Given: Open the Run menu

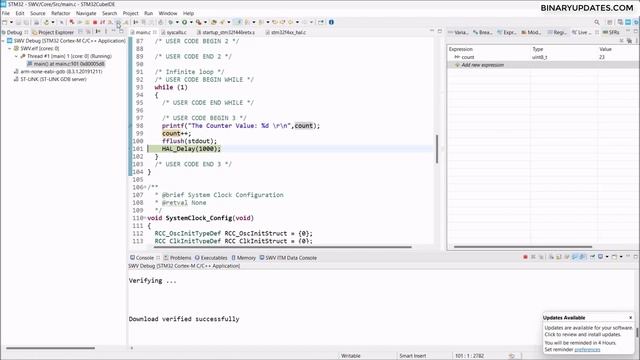Looking at the screenshot, I should click(x=149, y=13).
